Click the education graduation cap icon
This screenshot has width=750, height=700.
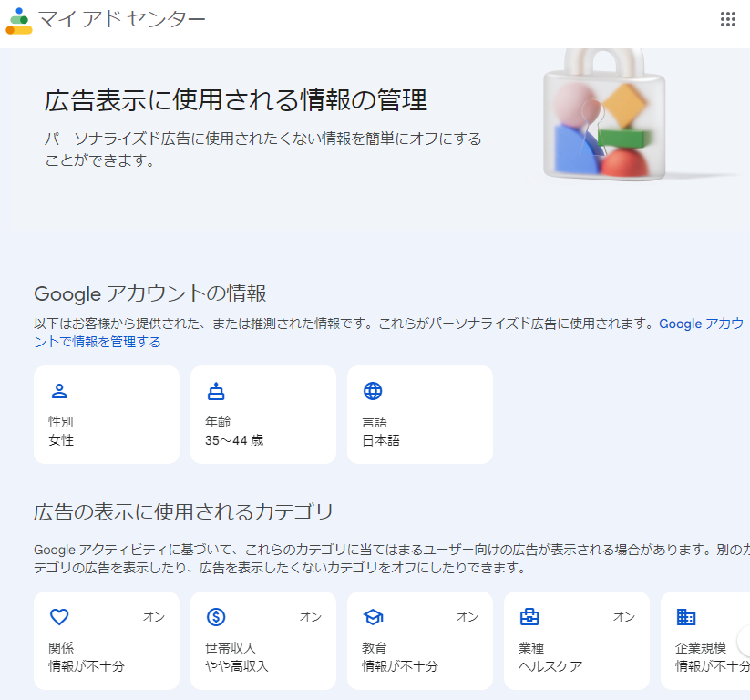[373, 617]
